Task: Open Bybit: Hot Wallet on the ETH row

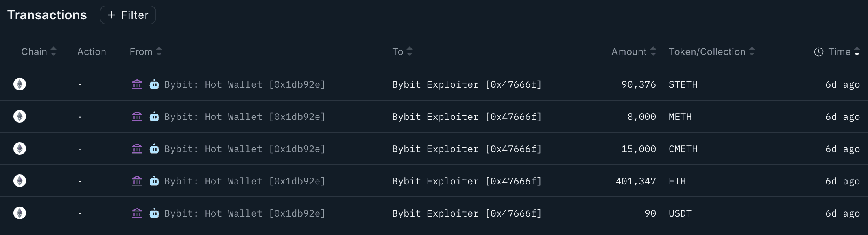Action: (x=245, y=181)
